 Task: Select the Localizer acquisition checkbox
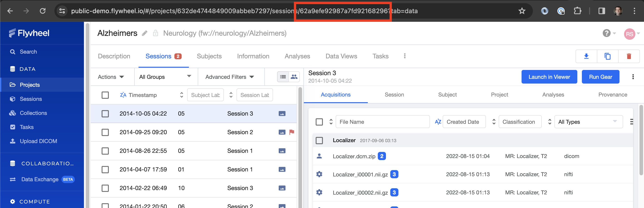(x=319, y=140)
